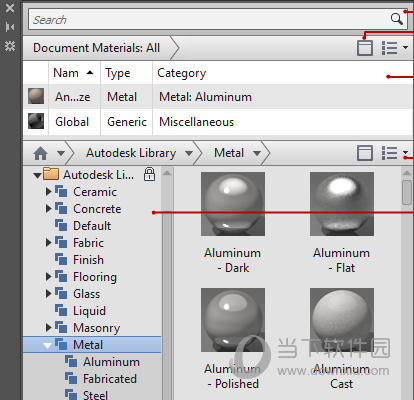
Task: Select Fabricated subcategory under Metal
Action: click(x=110, y=379)
